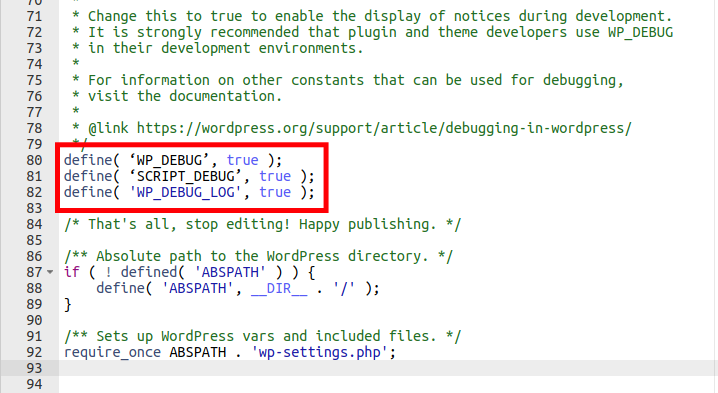The height and width of the screenshot is (393, 718).
Task: Click WP_DEBUG text at end of line 72
Action: click(640, 33)
